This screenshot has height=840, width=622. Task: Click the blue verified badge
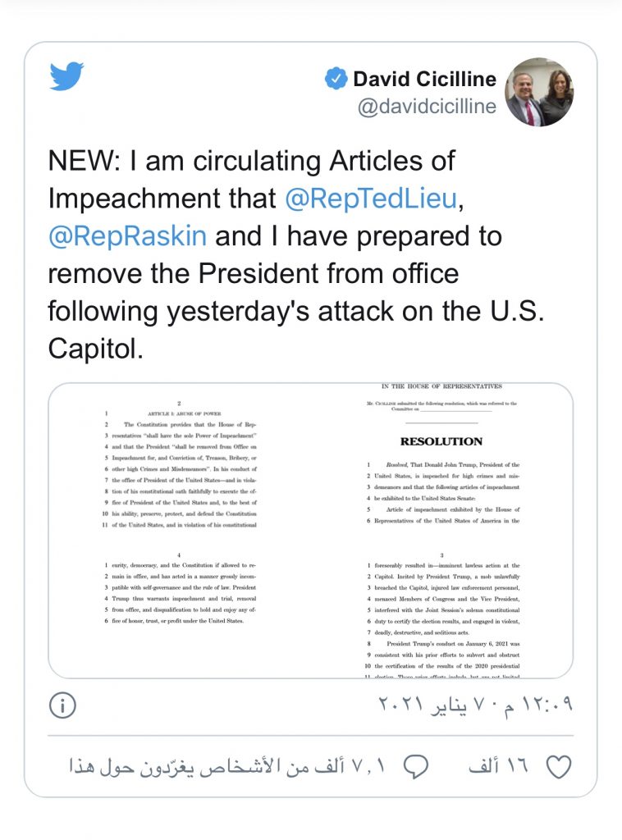click(x=336, y=79)
